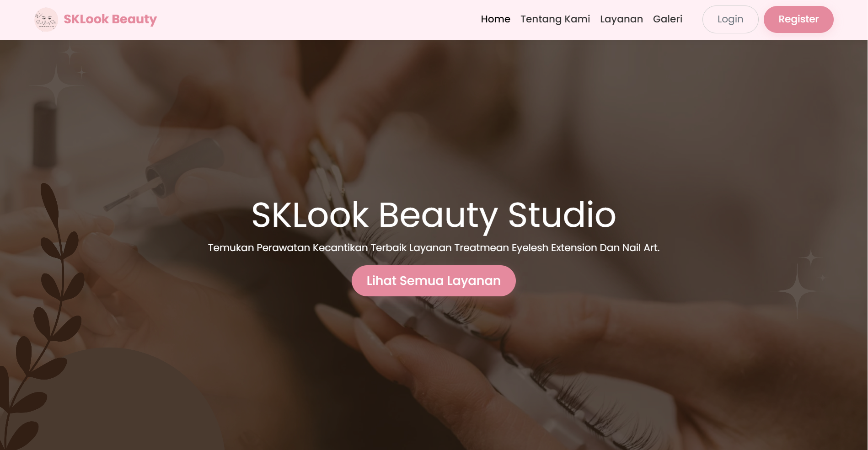Click the small sparkle above the right-side star
868x450 pixels.
click(811, 258)
